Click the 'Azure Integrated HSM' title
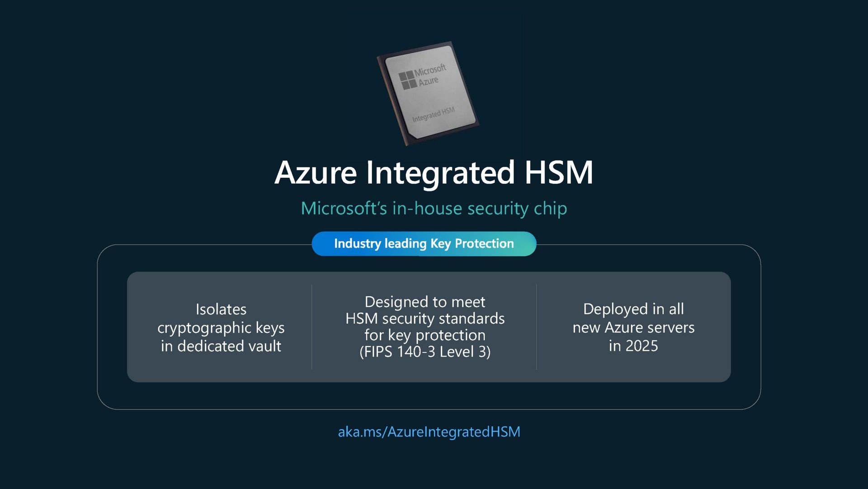The image size is (868, 489). 434,173
